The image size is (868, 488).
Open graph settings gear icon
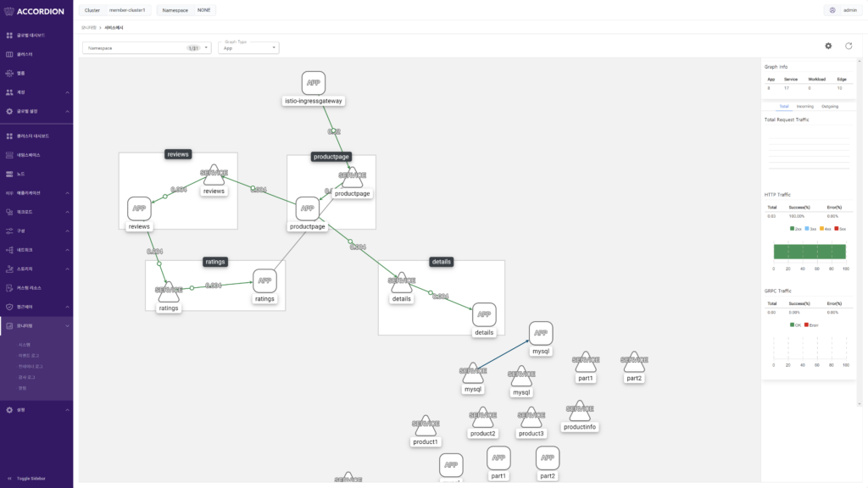[x=828, y=46]
